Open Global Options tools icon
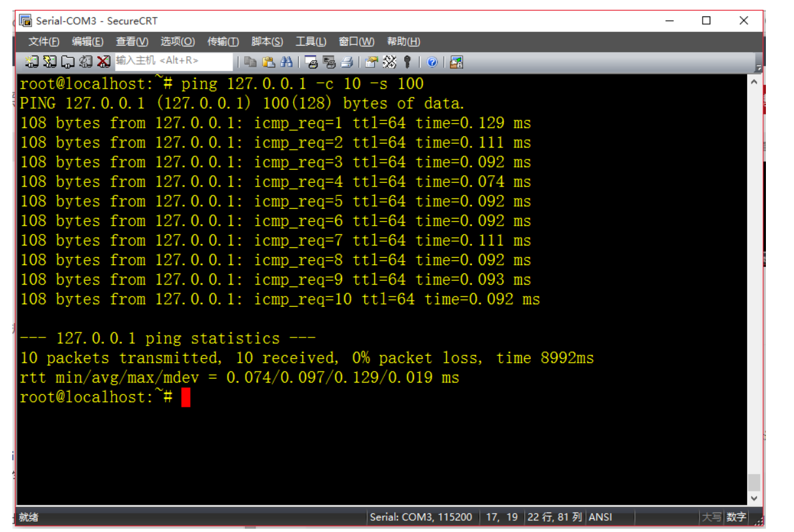Screen dimensions: 794x532 390,62
